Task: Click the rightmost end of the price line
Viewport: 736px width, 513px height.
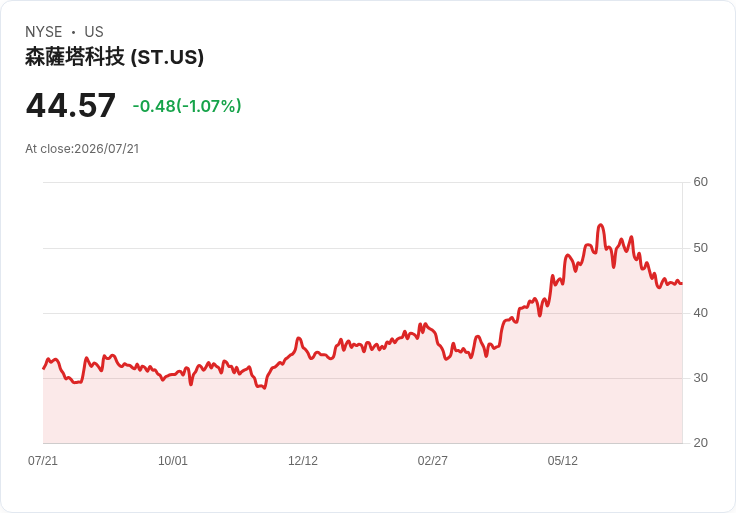Action: [x=681, y=283]
